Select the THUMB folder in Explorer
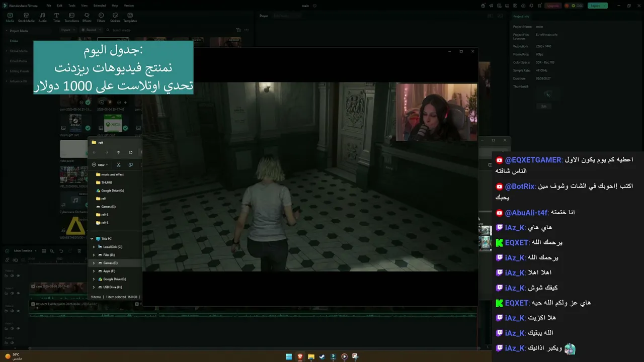Viewport: 644px width, 362px height. [x=104, y=183]
